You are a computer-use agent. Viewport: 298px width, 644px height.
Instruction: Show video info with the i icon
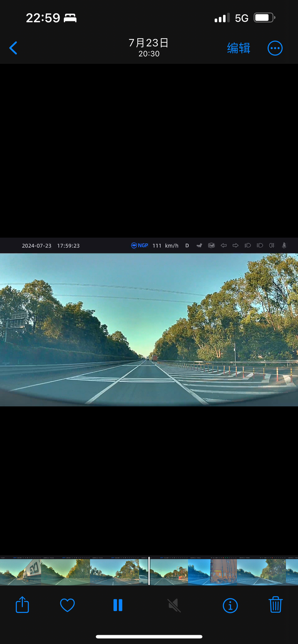[230, 605]
